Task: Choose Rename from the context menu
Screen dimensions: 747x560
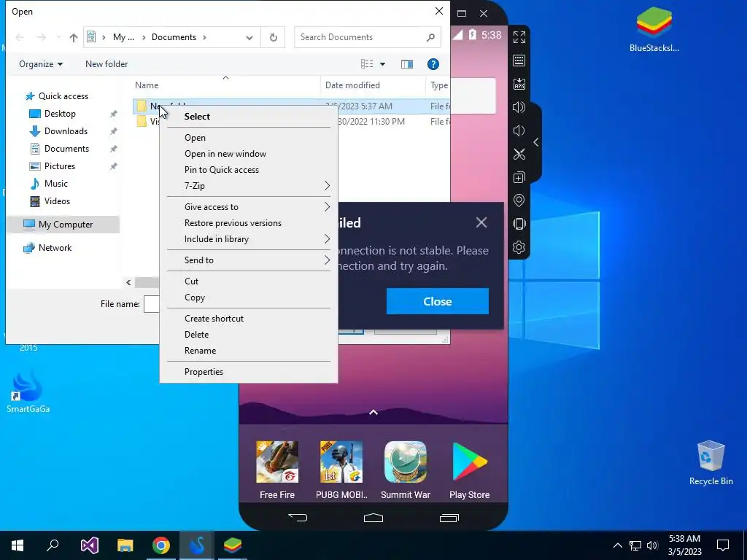Action: point(249,351)
